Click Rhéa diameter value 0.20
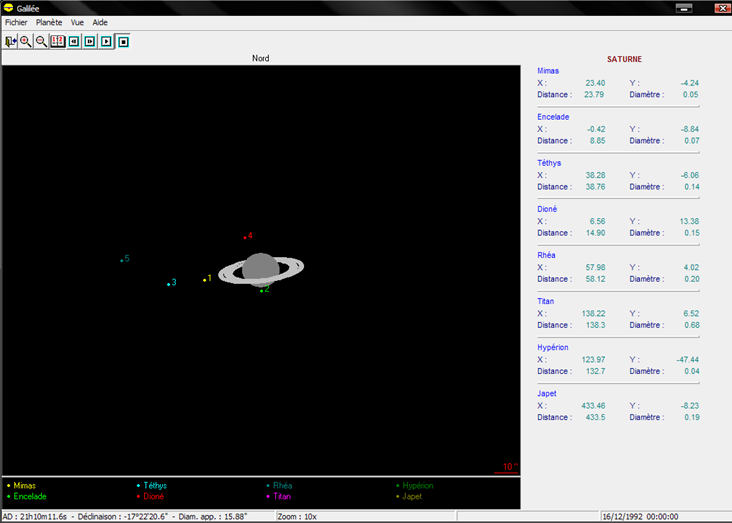The image size is (732, 523). (x=692, y=279)
